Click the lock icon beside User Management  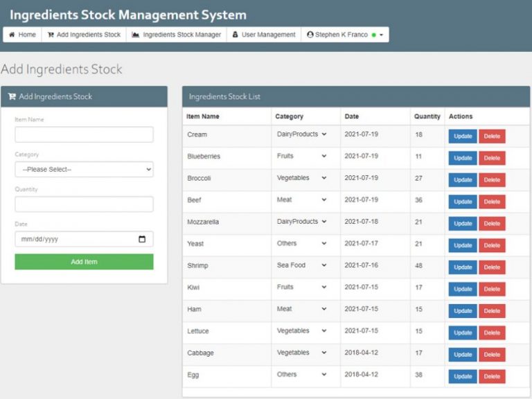click(236, 35)
